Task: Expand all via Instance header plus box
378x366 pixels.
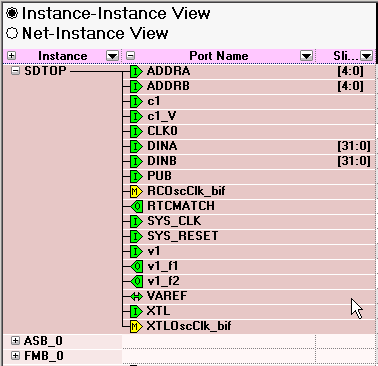Action: click(x=11, y=56)
